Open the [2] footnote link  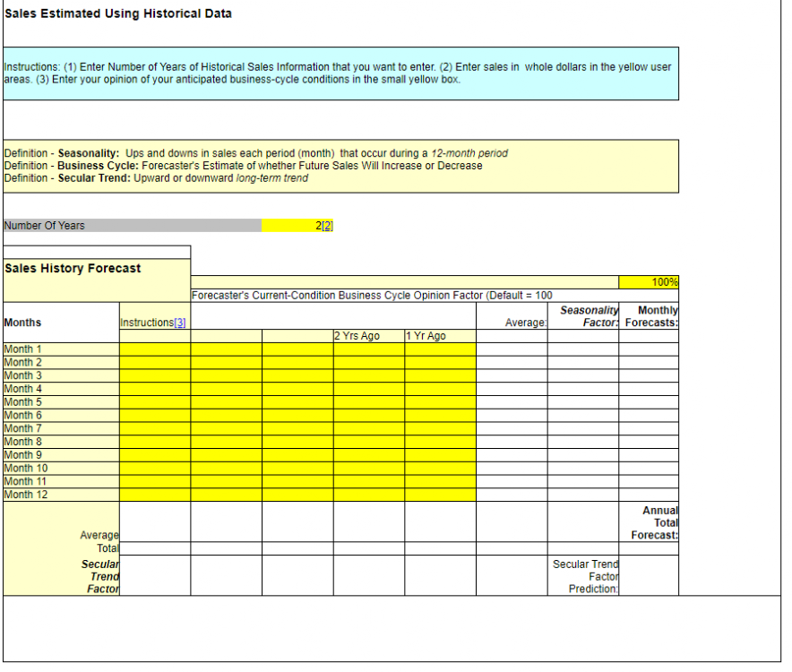tap(327, 226)
